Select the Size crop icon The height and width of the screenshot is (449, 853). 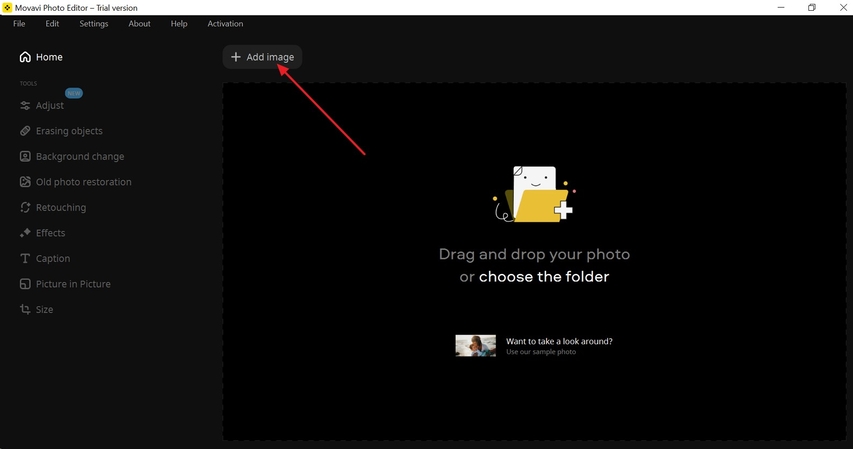tap(25, 309)
